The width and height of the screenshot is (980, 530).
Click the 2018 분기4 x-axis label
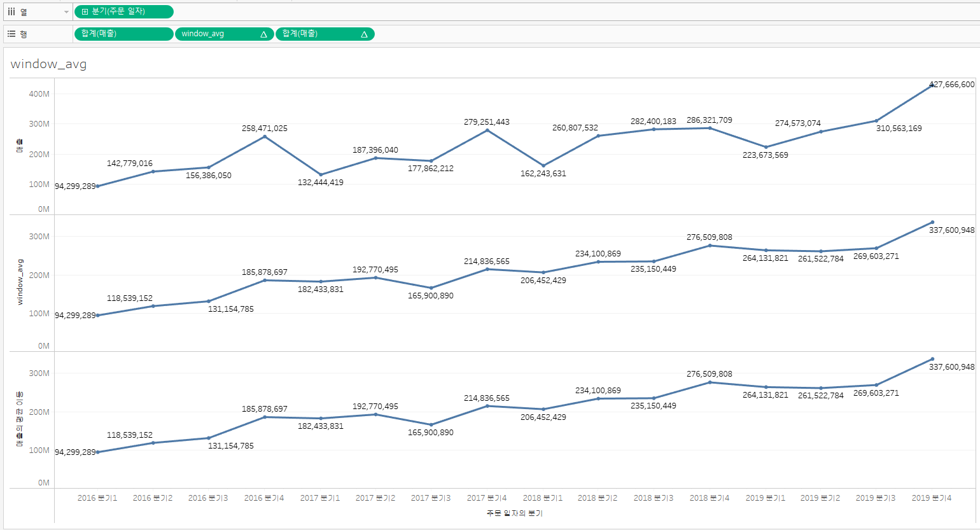pos(710,498)
